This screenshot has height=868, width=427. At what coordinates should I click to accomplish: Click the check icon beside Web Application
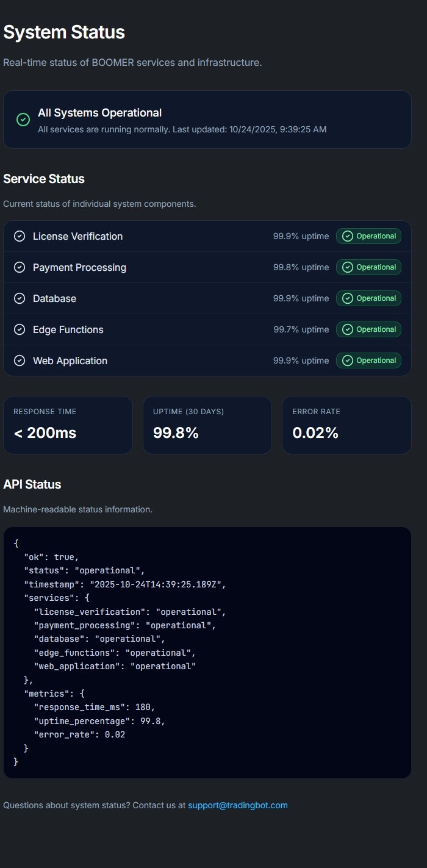(x=20, y=360)
